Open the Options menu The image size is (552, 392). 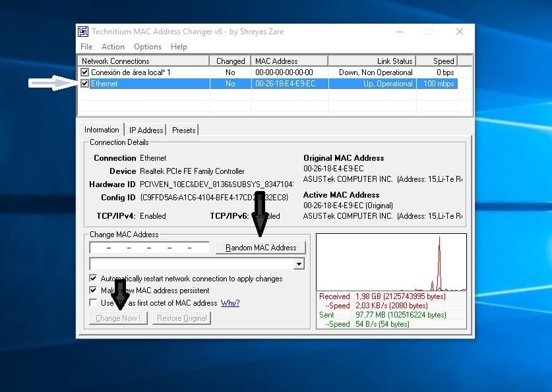pyautogui.click(x=148, y=47)
